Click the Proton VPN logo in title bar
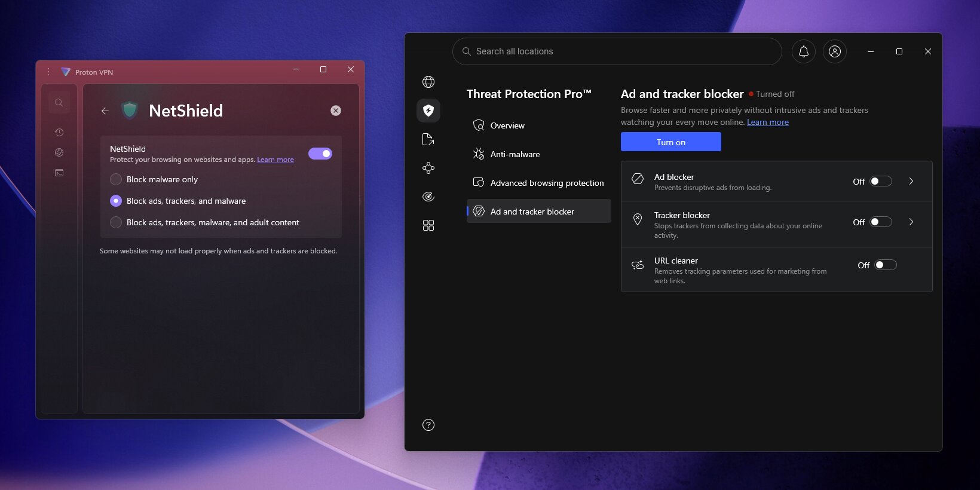The width and height of the screenshot is (980, 490). 66,72
